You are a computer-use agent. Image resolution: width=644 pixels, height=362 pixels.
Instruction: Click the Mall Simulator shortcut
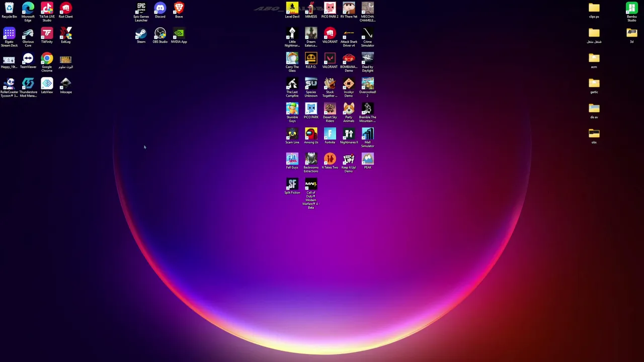point(368,137)
